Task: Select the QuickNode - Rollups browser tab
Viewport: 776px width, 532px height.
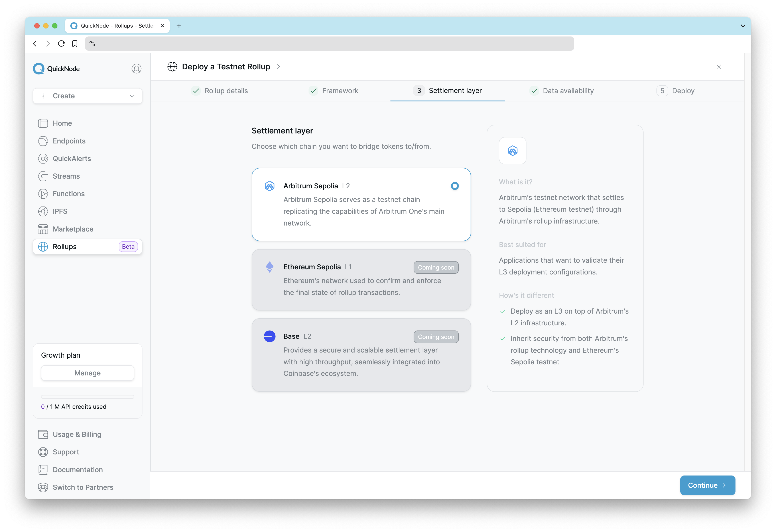Action: click(x=117, y=26)
